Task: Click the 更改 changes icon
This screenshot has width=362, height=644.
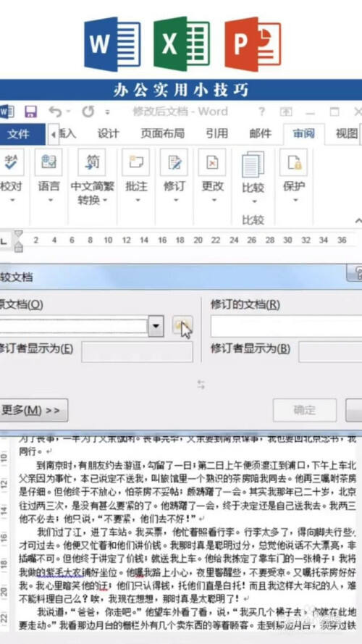Action: (x=212, y=162)
